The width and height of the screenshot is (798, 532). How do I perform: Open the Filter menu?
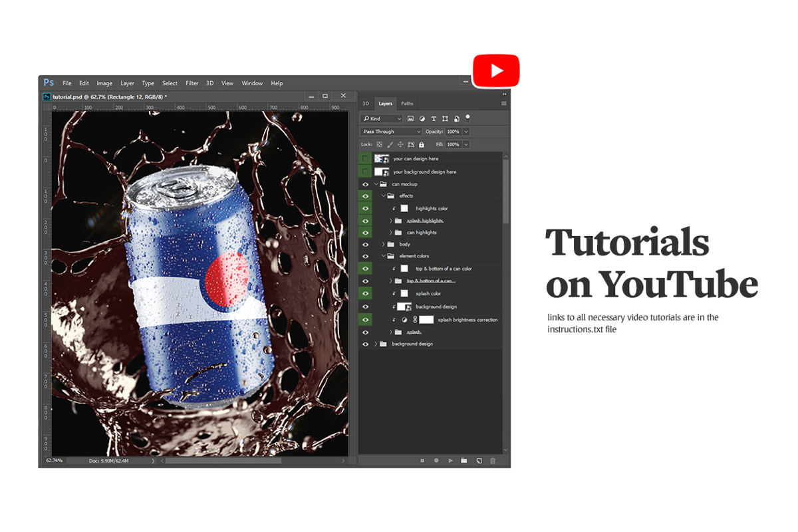(x=192, y=83)
